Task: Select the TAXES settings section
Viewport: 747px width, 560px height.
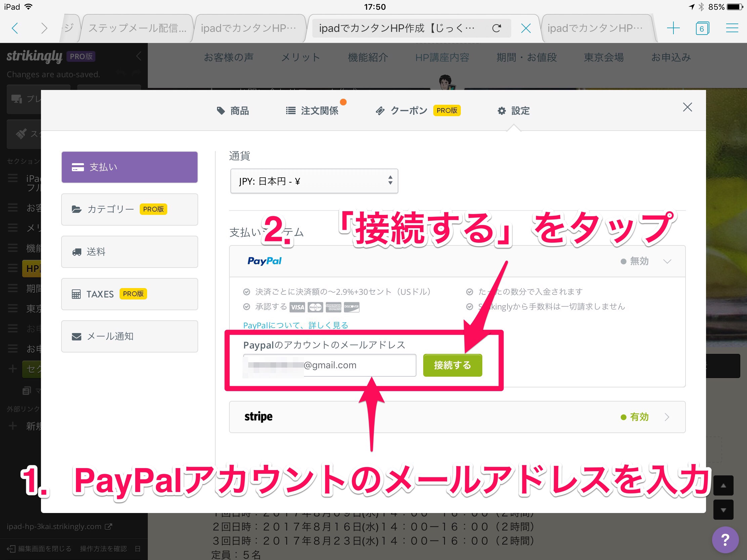Action: tap(130, 294)
